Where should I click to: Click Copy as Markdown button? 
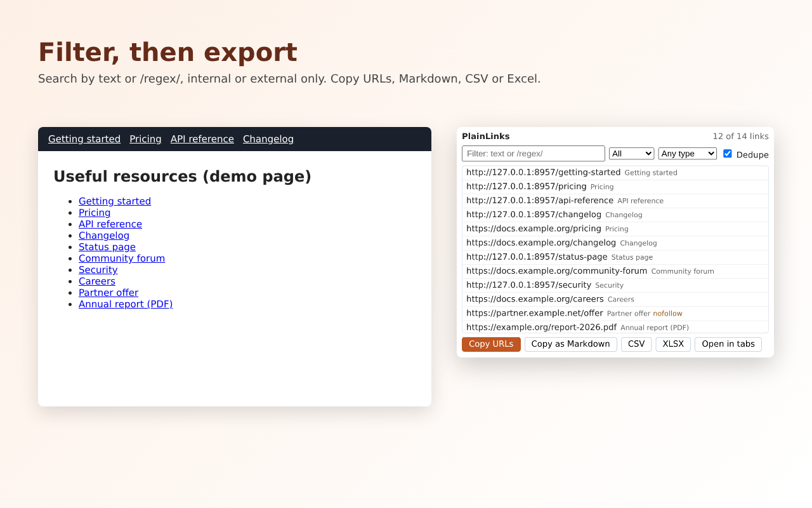pos(571,344)
